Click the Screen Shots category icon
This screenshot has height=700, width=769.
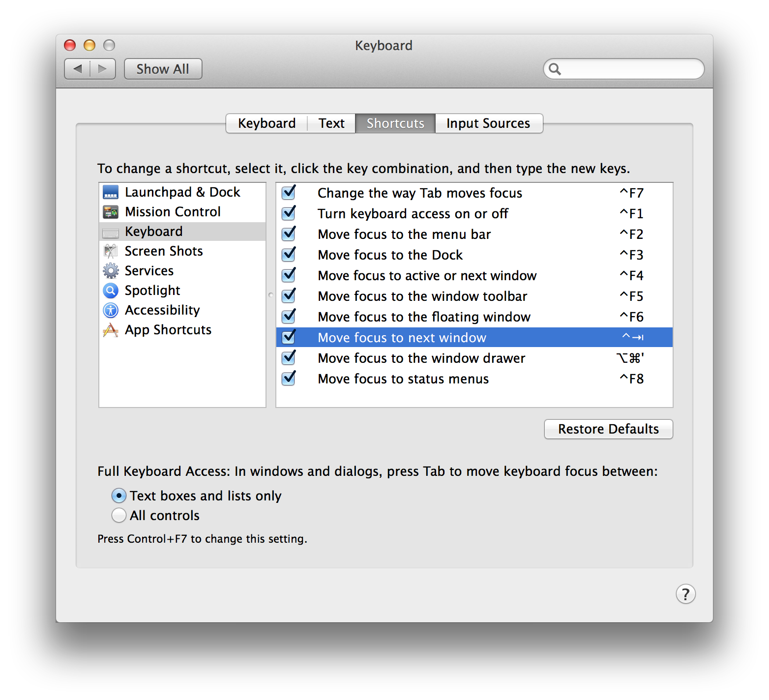point(111,251)
